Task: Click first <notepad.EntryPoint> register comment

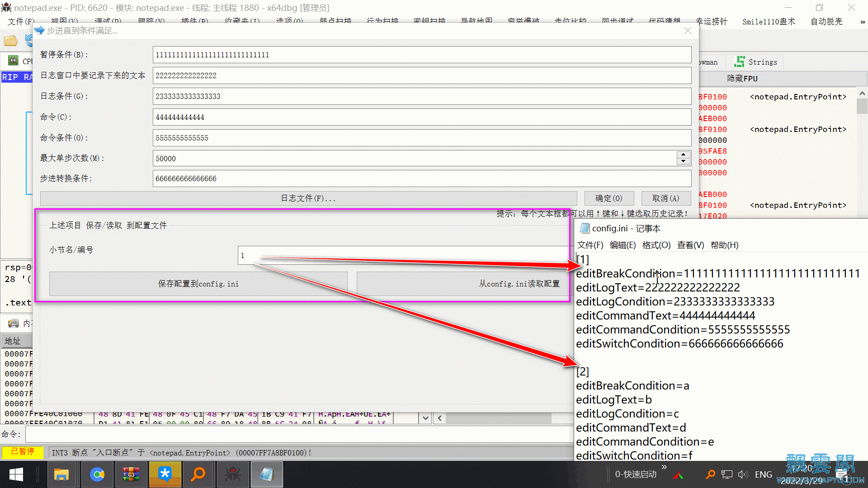Action: point(798,97)
